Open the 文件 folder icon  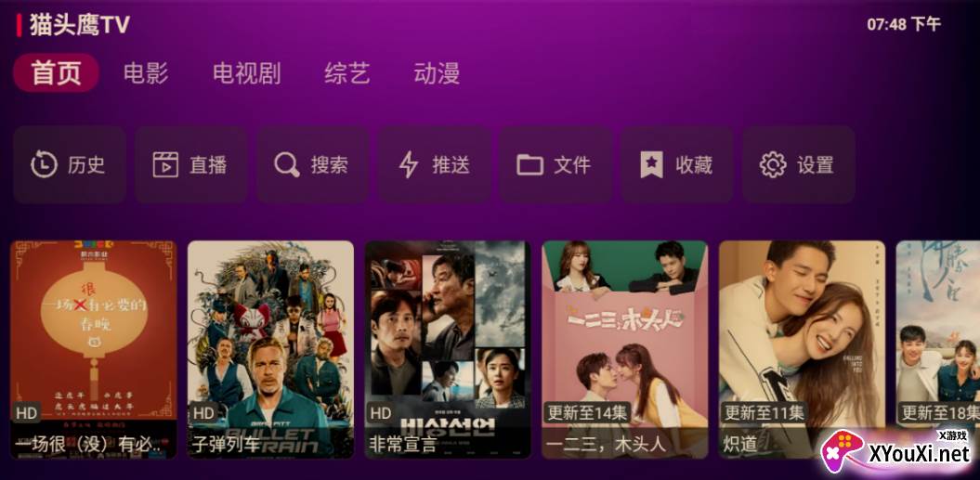529,165
